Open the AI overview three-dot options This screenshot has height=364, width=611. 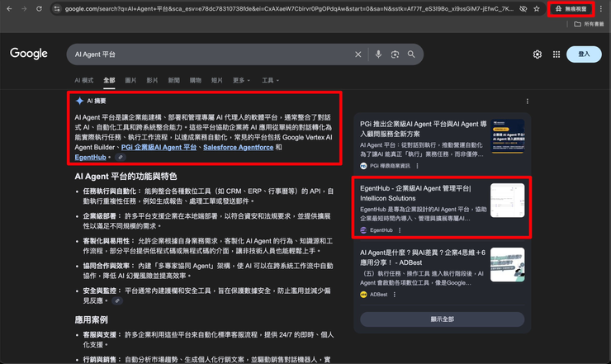click(x=528, y=102)
